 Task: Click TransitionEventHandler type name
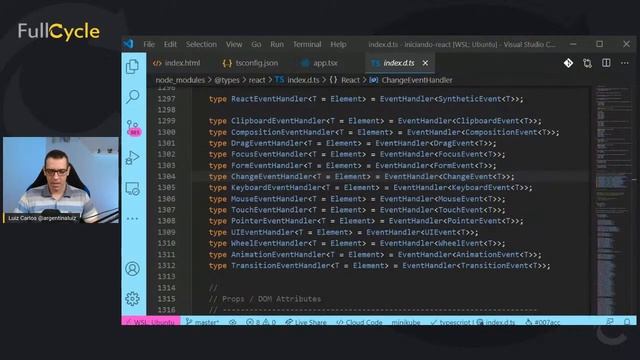tap(280, 266)
